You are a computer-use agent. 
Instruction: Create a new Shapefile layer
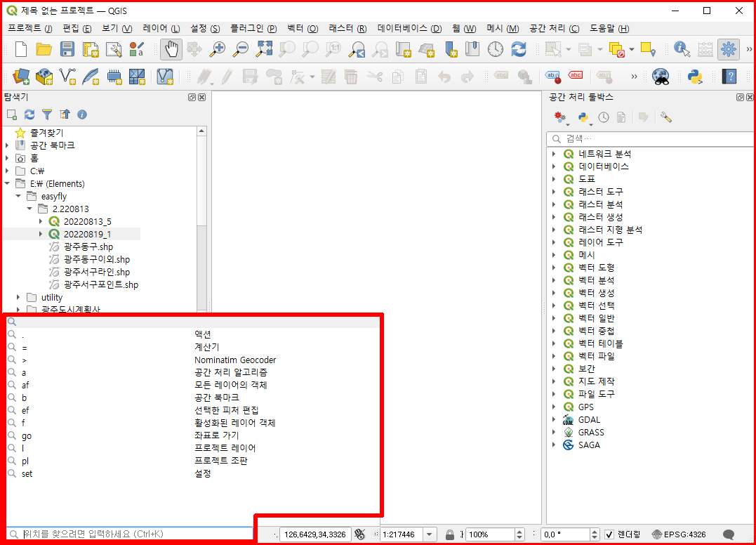coord(67,77)
